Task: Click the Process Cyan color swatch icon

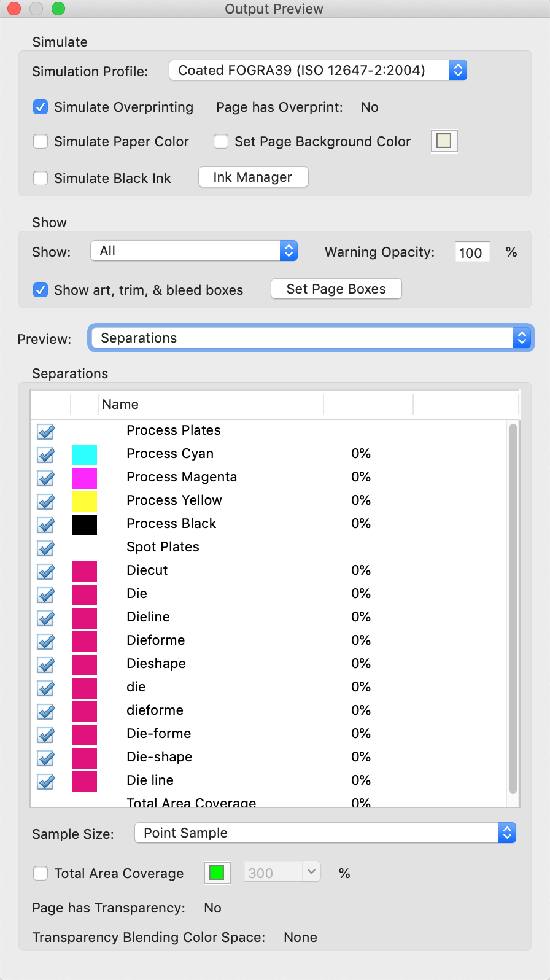Action: pyautogui.click(x=85, y=454)
